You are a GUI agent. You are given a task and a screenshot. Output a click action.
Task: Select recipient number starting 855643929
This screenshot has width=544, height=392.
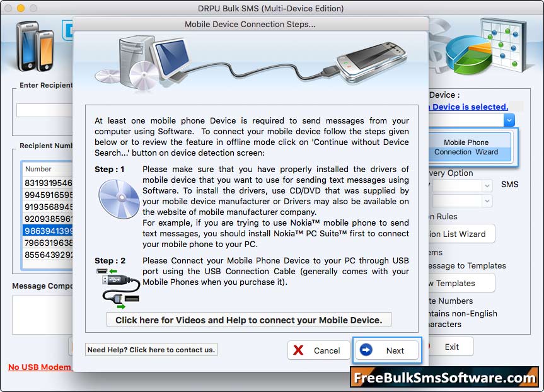click(x=48, y=255)
